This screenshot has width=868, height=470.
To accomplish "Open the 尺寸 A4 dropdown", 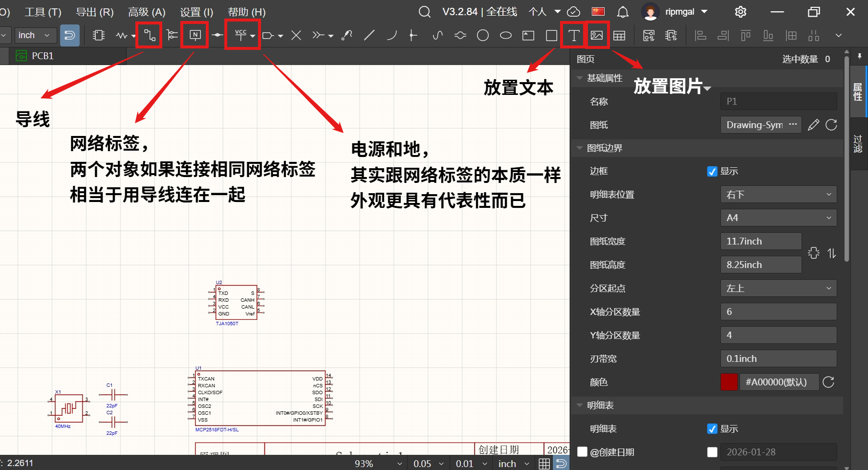I will (778, 218).
